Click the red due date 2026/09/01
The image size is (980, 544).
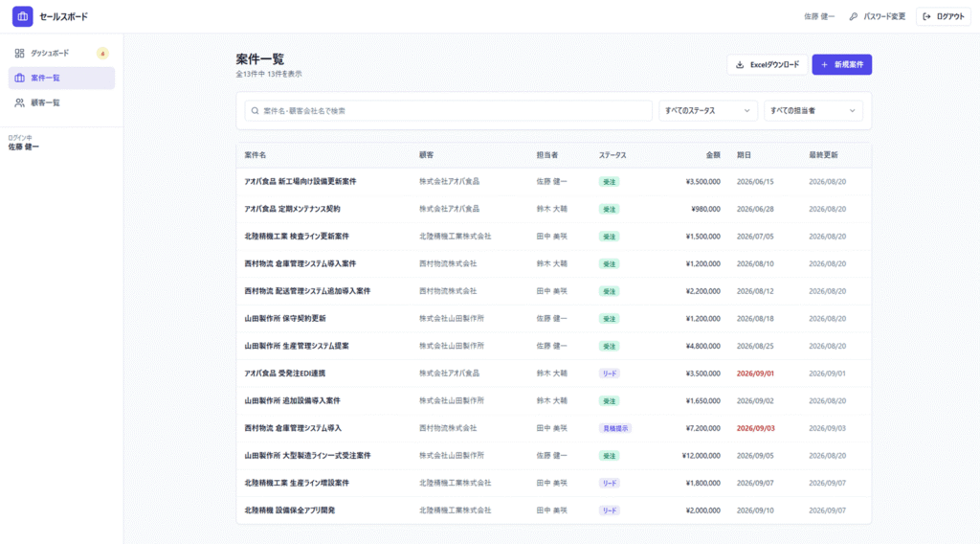click(755, 374)
